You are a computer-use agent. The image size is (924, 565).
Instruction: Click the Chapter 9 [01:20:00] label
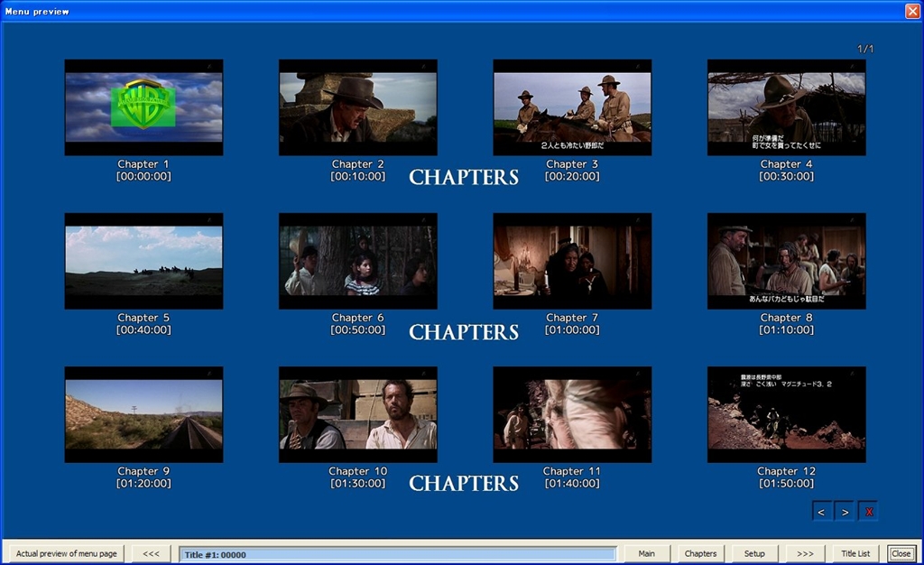click(x=143, y=477)
